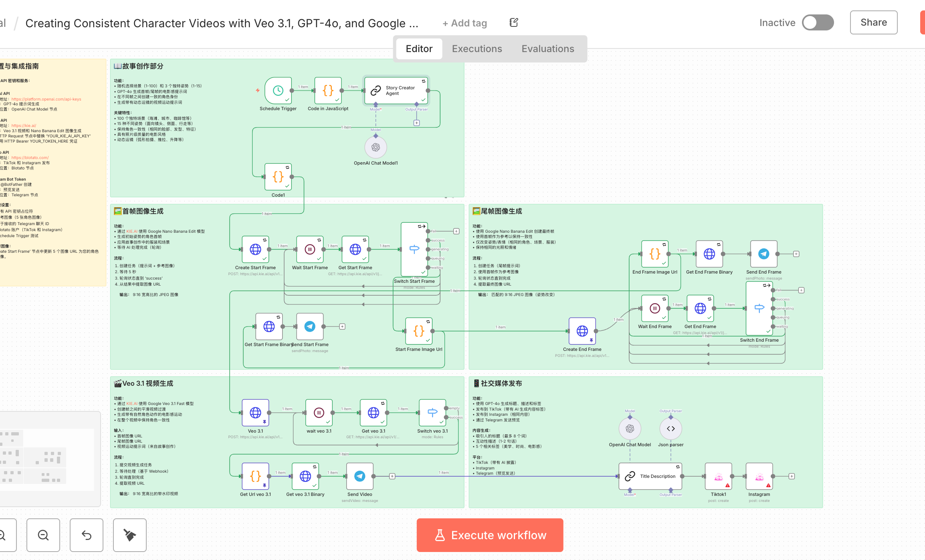Click the plus connector after Instagram node
Viewport: 925px width, 560px height.
tap(792, 476)
